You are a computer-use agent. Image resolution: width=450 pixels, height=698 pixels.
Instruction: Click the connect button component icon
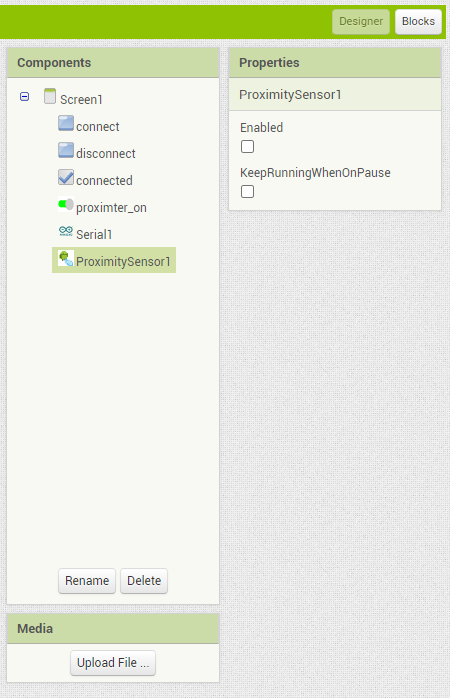point(66,123)
